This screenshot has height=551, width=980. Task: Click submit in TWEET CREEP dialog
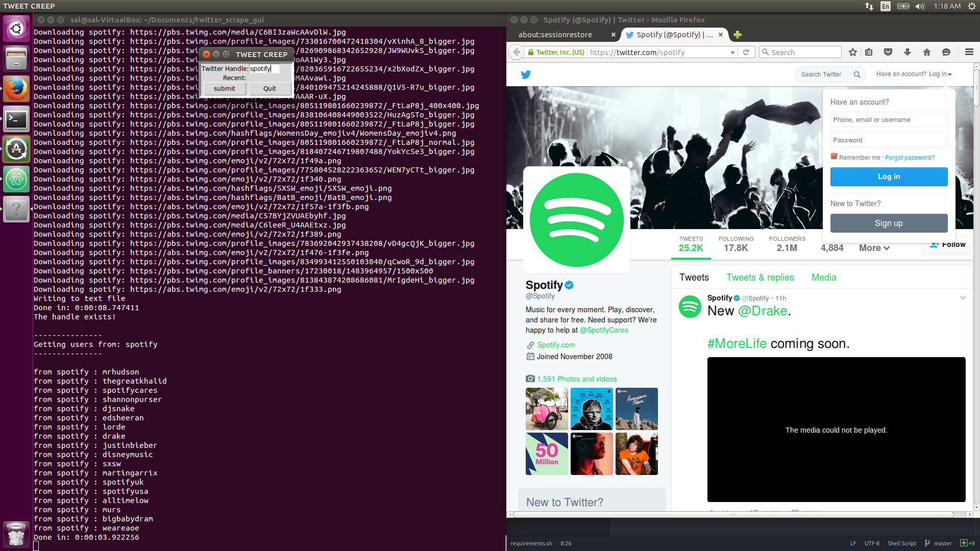[225, 89]
